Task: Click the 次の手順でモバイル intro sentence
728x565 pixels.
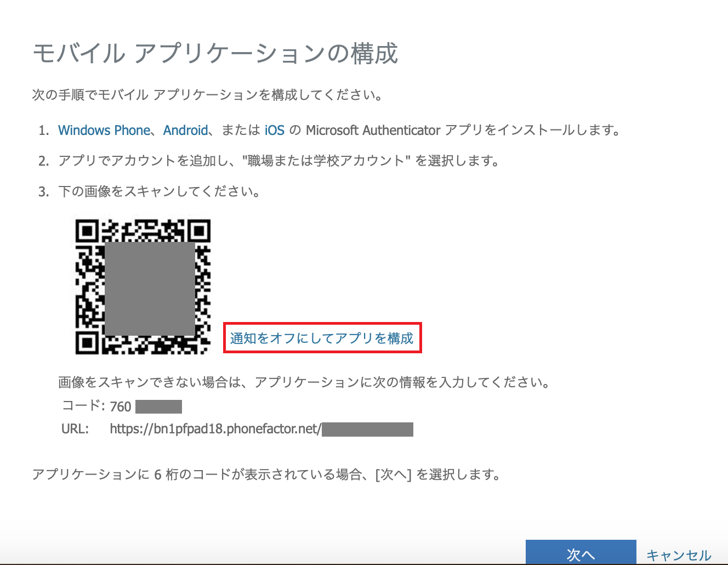Action: pos(207,95)
